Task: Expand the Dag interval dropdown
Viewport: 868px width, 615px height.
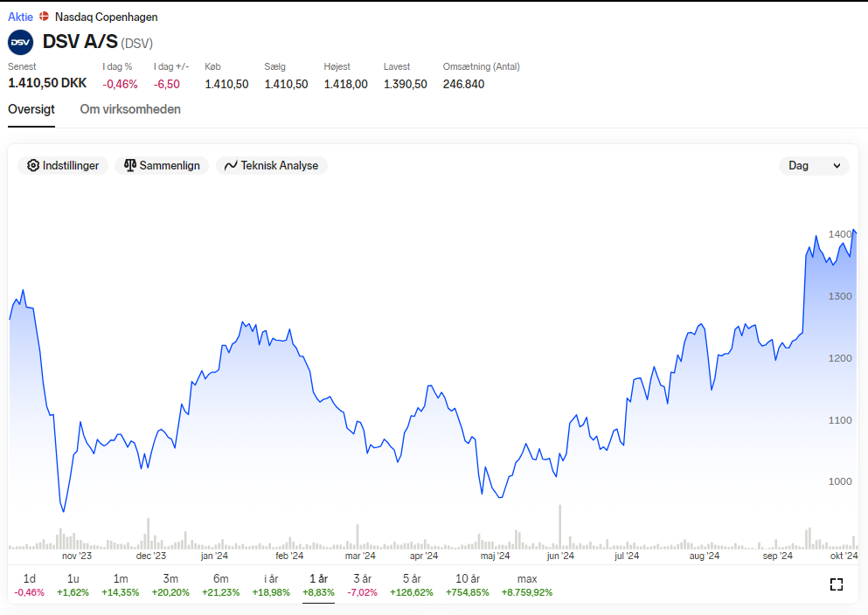Action: point(814,165)
